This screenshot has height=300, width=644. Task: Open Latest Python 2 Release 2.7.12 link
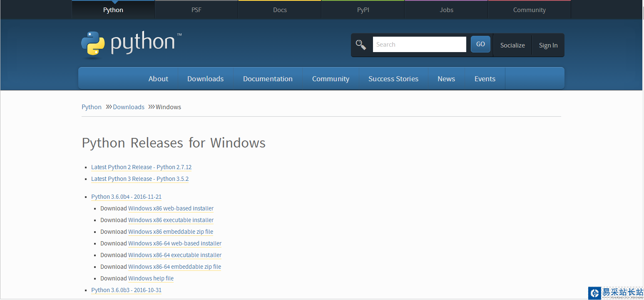point(142,167)
